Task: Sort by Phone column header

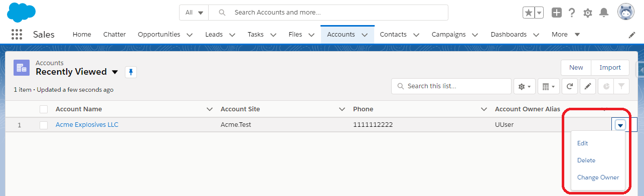Action: [363, 109]
